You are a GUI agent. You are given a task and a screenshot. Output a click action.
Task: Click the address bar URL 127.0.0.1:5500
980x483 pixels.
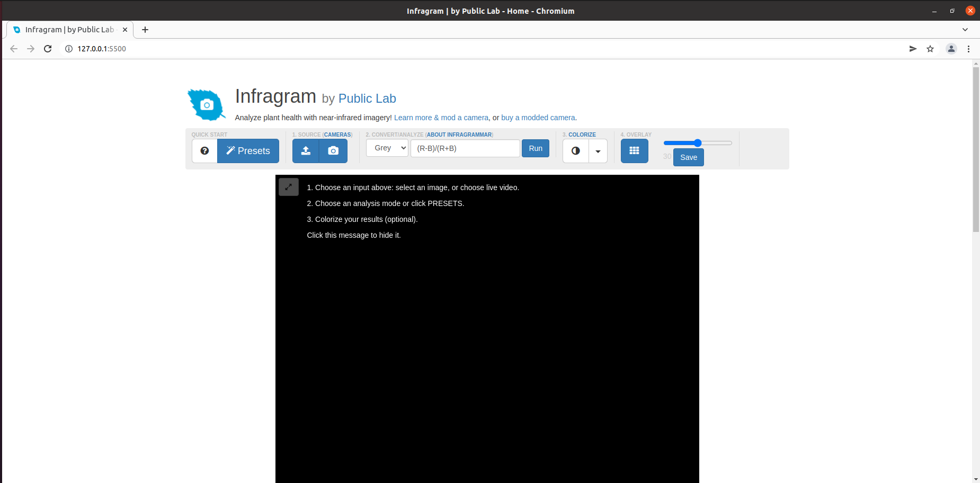point(102,49)
